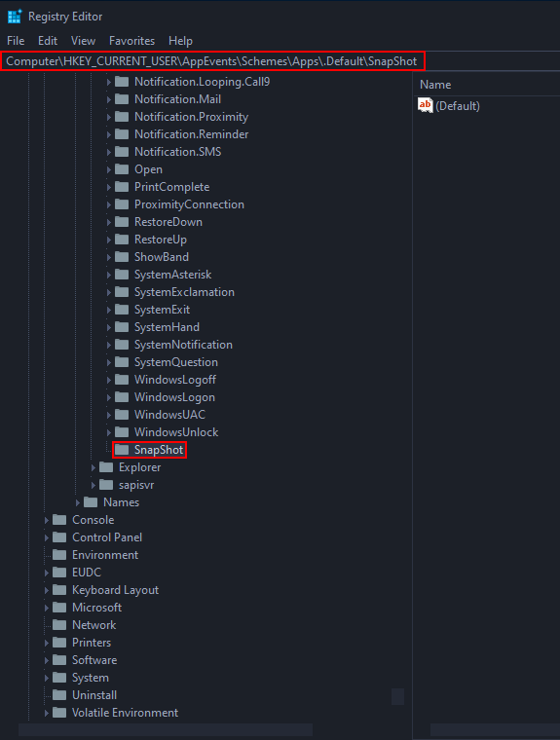Expand the sapisvr key

[x=93, y=485]
